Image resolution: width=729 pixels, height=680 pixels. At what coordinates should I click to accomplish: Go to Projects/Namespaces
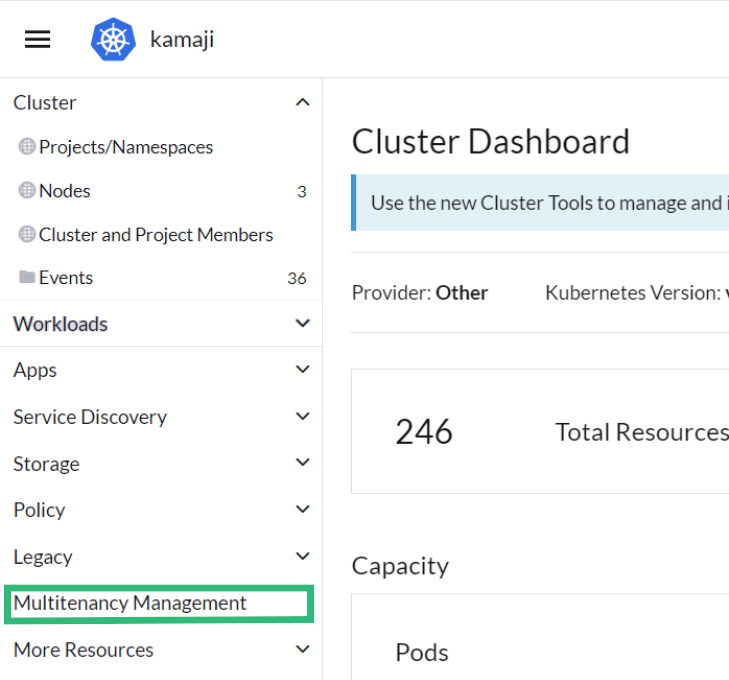(x=126, y=147)
